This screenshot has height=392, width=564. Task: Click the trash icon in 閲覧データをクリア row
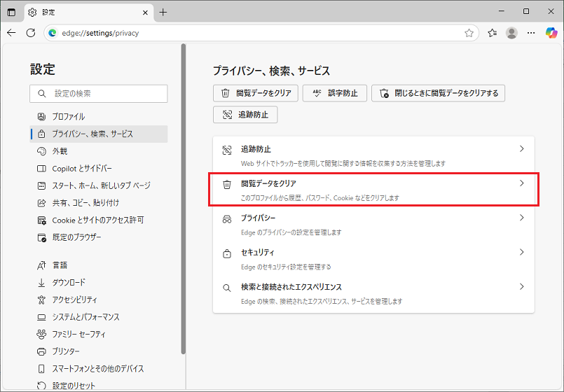(227, 185)
